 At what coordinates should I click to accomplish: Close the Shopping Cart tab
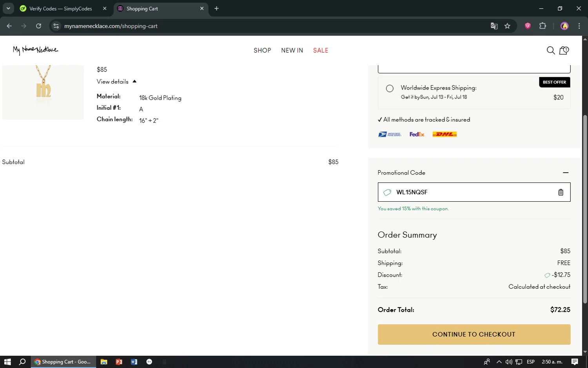click(x=202, y=8)
